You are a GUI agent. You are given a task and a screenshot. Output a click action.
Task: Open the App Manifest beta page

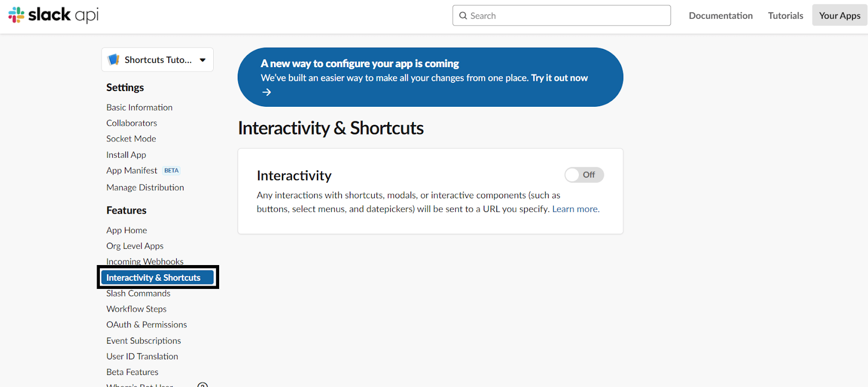coord(132,170)
